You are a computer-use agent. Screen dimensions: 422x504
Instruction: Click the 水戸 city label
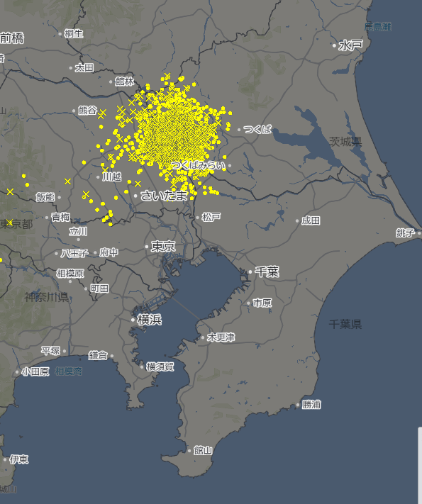click(350, 45)
